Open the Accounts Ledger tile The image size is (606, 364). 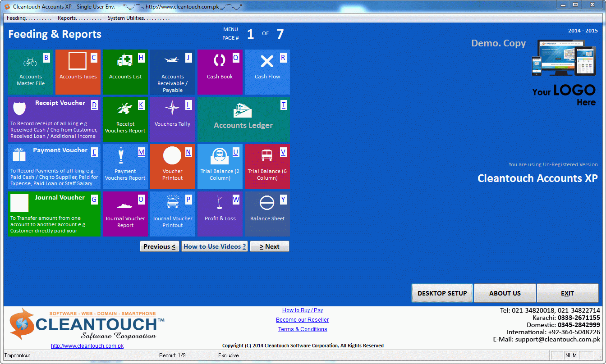243,119
